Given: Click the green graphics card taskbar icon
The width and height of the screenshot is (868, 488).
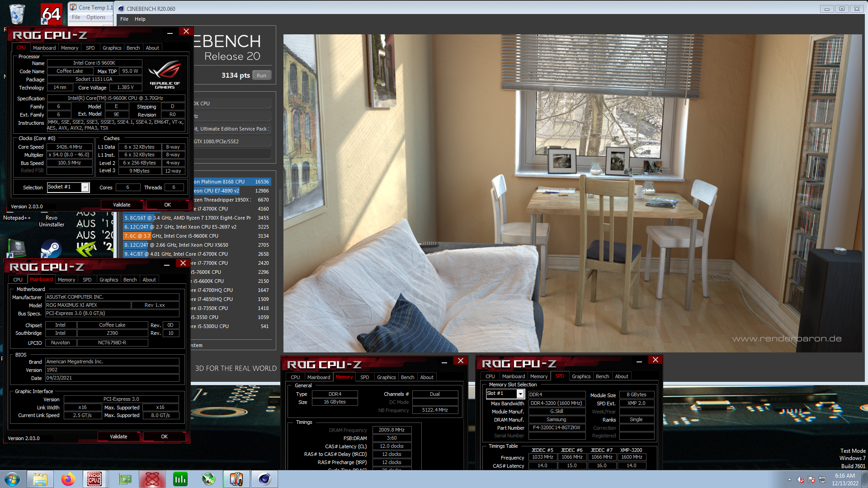Looking at the screenshot, I should [124, 479].
